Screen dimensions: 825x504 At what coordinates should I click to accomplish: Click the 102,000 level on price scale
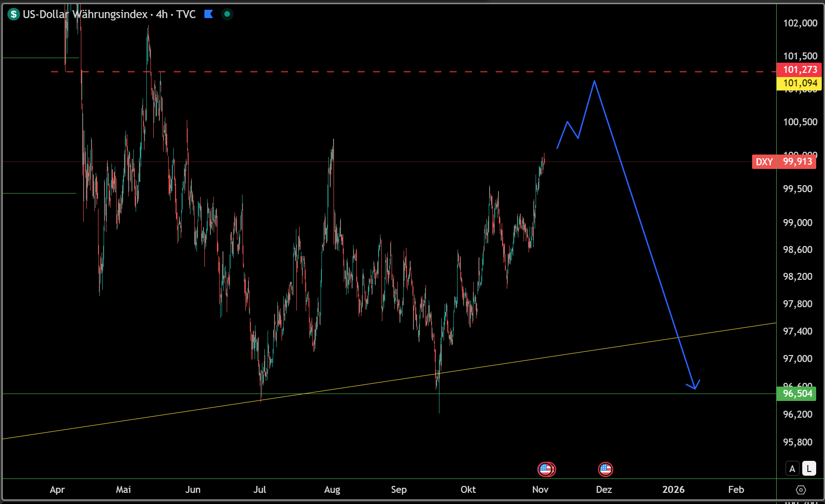[800, 23]
